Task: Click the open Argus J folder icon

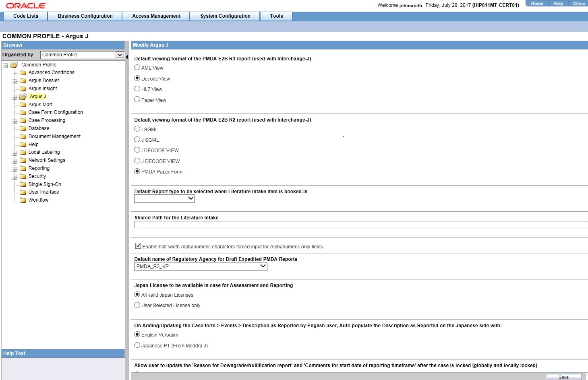Action: click(23, 97)
